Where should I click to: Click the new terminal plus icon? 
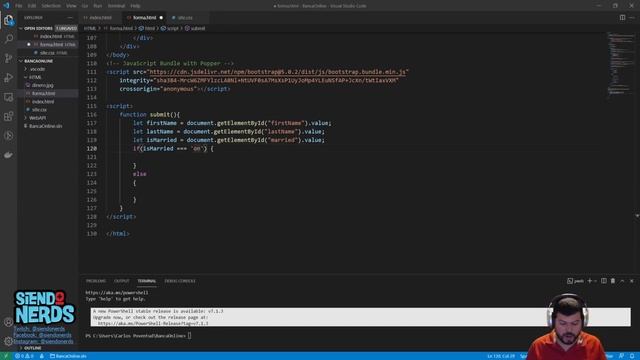[589, 281]
